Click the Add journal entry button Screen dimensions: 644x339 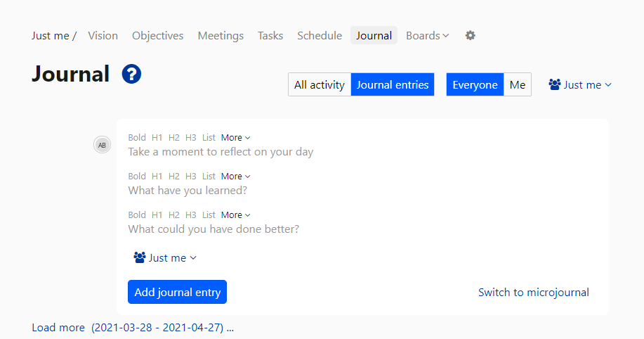177,292
